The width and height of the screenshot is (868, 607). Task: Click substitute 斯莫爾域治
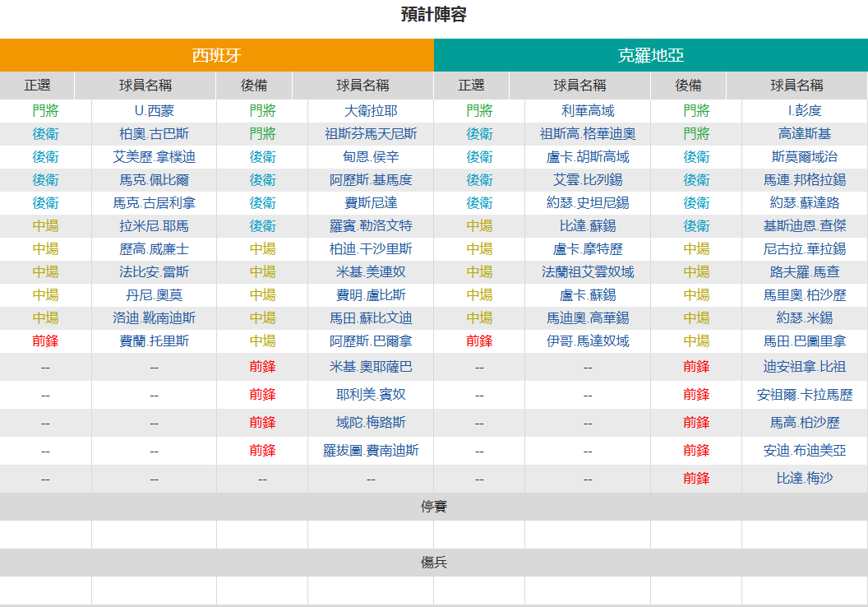click(805, 157)
